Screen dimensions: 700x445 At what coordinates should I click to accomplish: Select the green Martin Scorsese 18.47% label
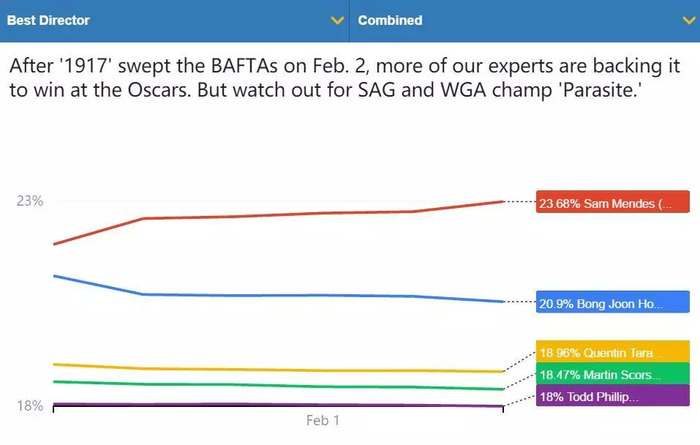coord(612,374)
